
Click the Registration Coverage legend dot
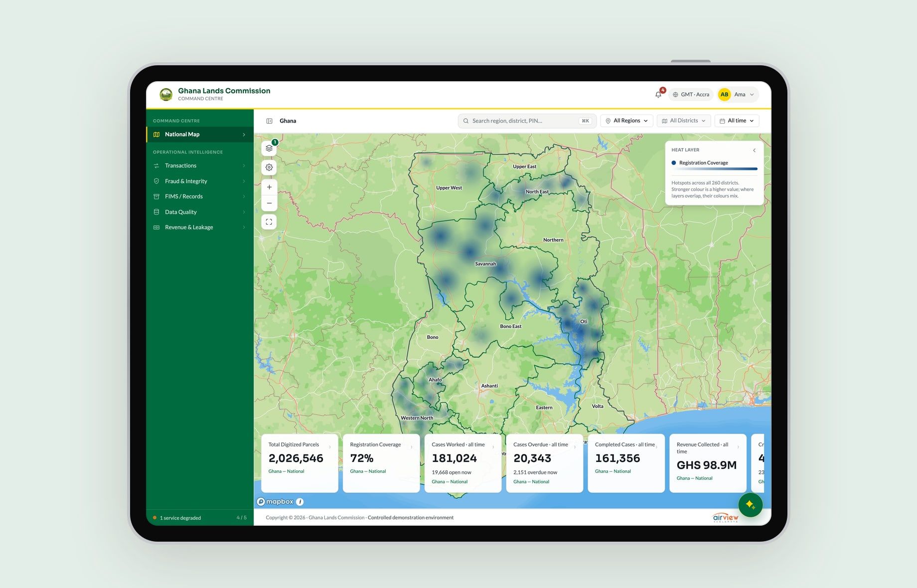click(674, 163)
